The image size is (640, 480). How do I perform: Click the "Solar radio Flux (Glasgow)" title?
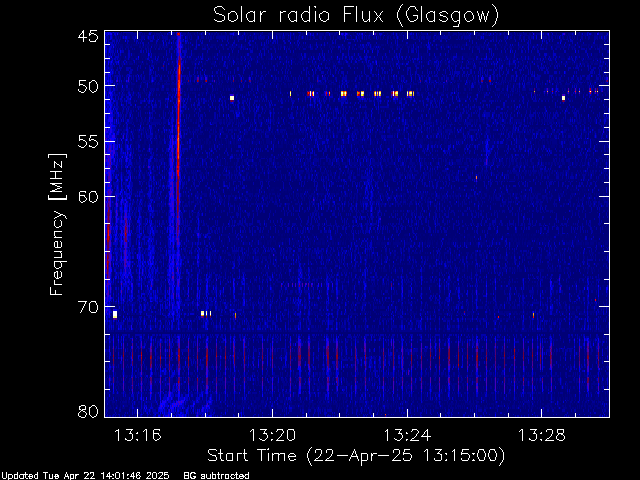coord(356,16)
